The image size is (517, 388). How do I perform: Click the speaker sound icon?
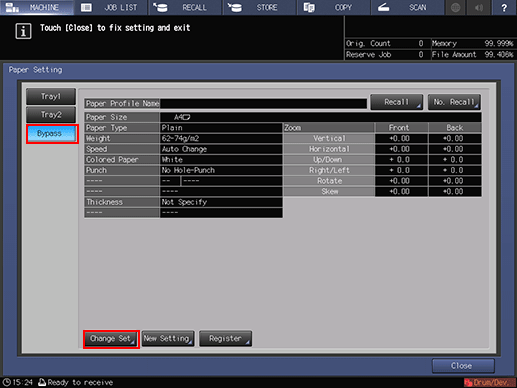(479, 7)
